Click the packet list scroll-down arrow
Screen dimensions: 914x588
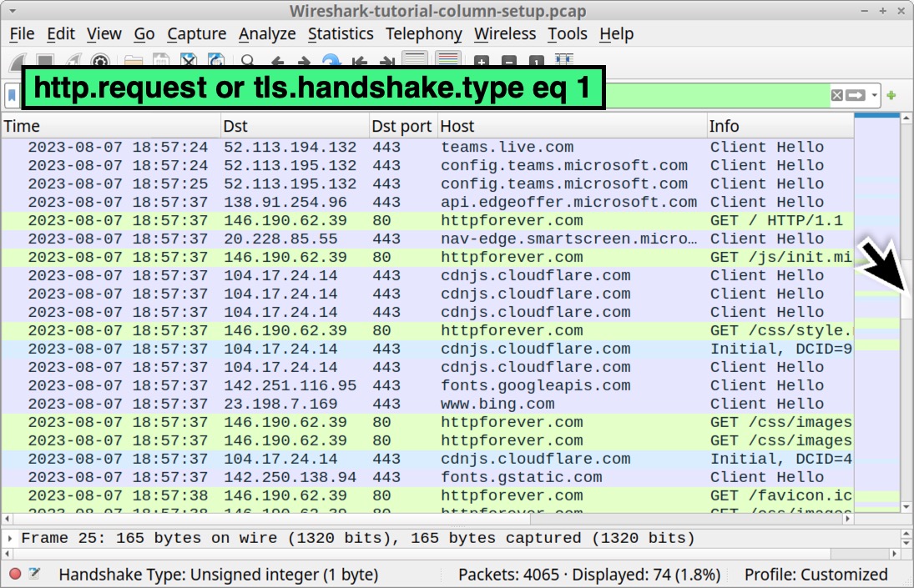click(x=906, y=507)
